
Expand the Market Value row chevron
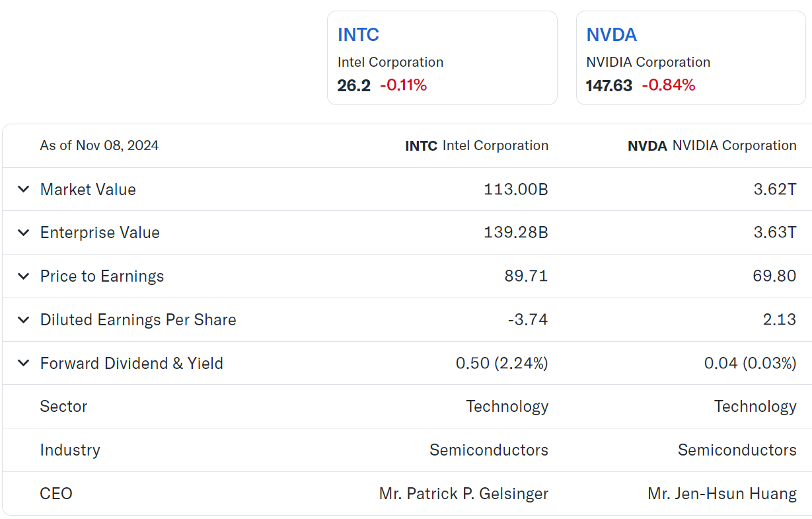[x=23, y=189]
